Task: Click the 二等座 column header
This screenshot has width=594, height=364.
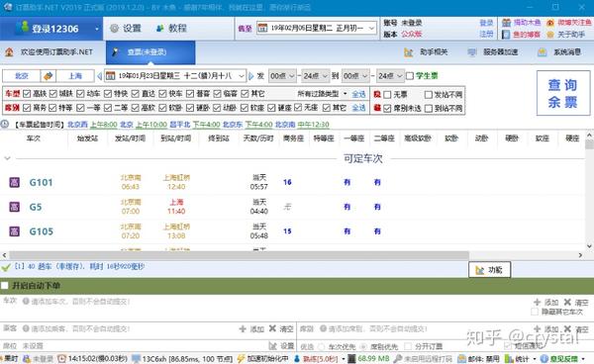Action: tap(384, 138)
